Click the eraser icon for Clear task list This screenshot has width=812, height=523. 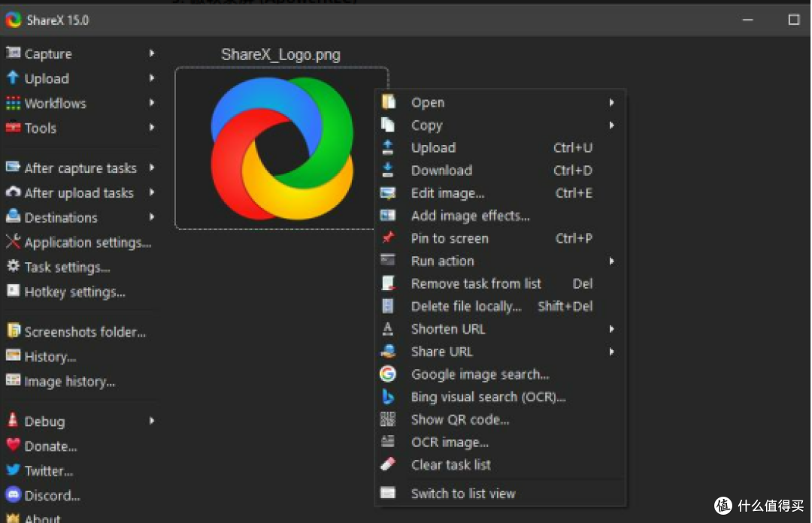coord(387,464)
